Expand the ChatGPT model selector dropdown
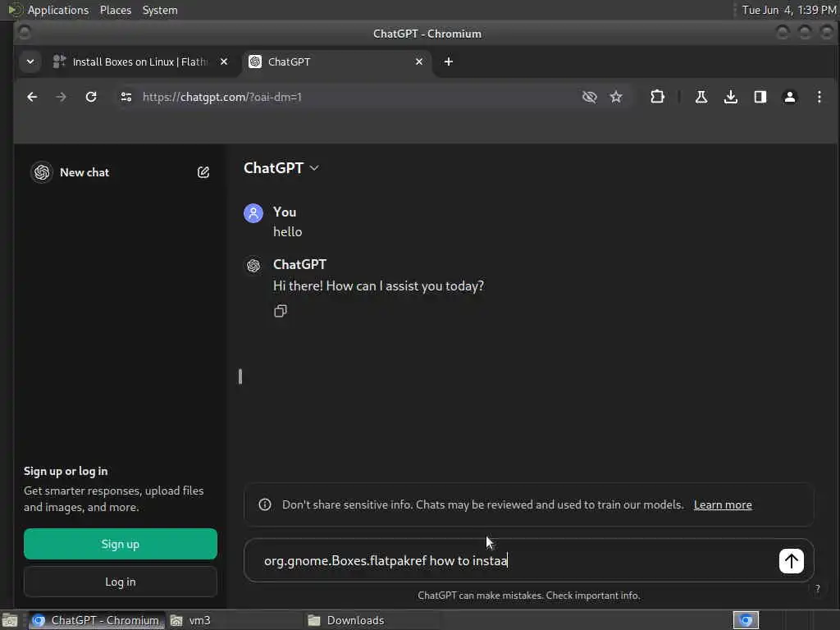The height and width of the screenshot is (630, 840). (281, 168)
